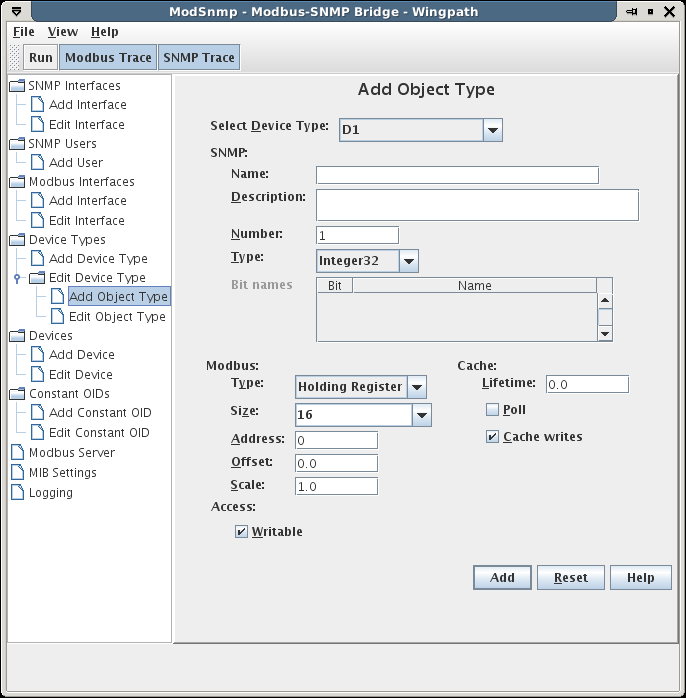Toggle the Modbus Trace button

[x=108, y=57]
